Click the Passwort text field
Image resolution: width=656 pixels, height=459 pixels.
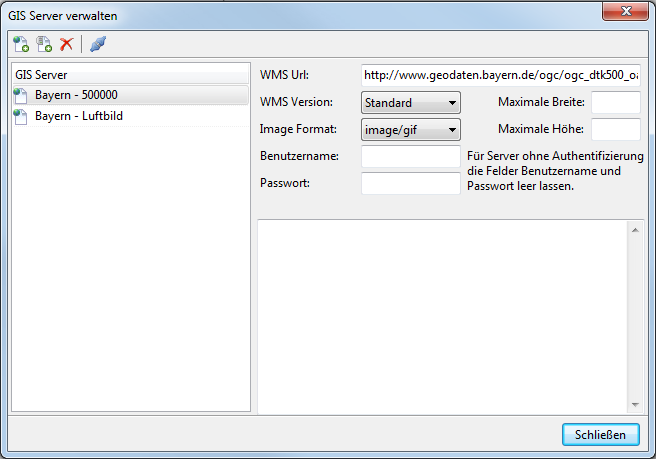[x=410, y=183]
